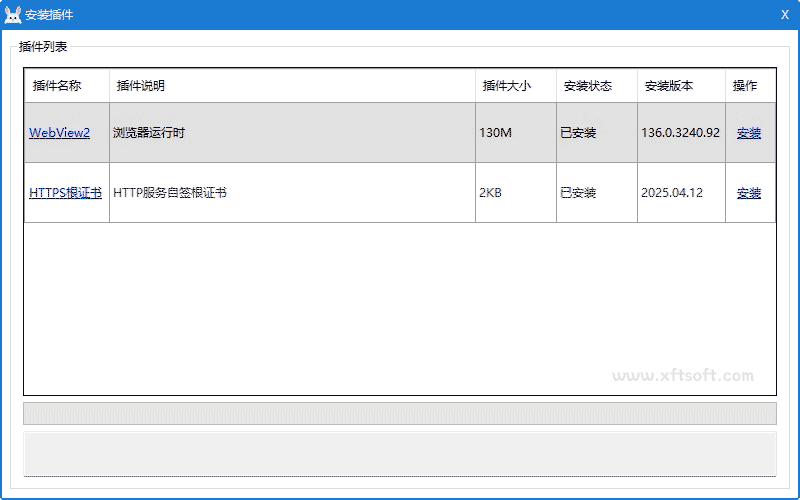
Task: Click the empty install progress bar
Action: tap(400, 413)
